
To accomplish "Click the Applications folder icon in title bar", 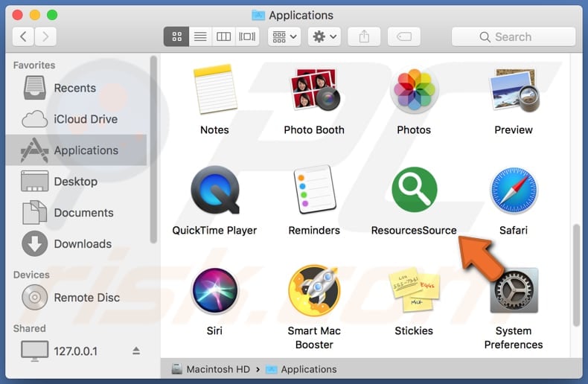I will tap(258, 15).
